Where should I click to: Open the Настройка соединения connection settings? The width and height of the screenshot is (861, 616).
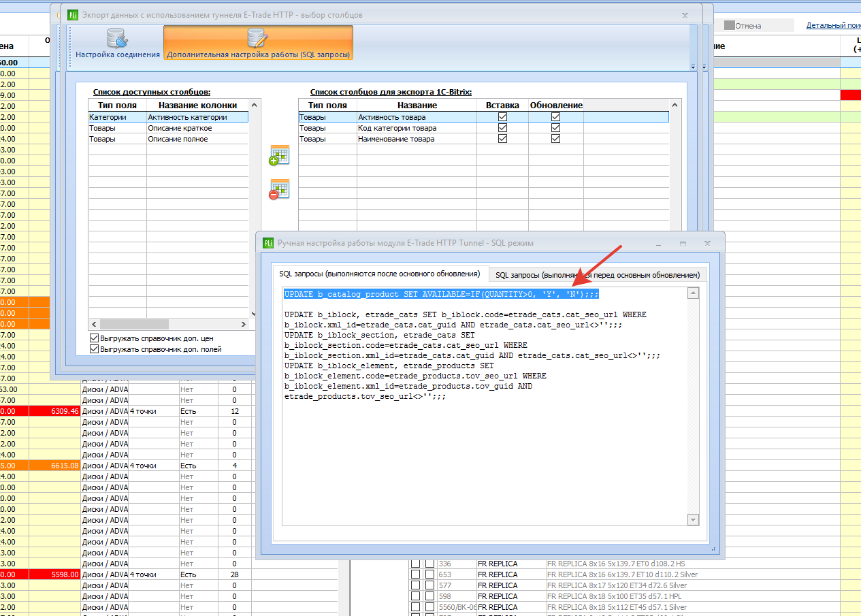[117, 43]
